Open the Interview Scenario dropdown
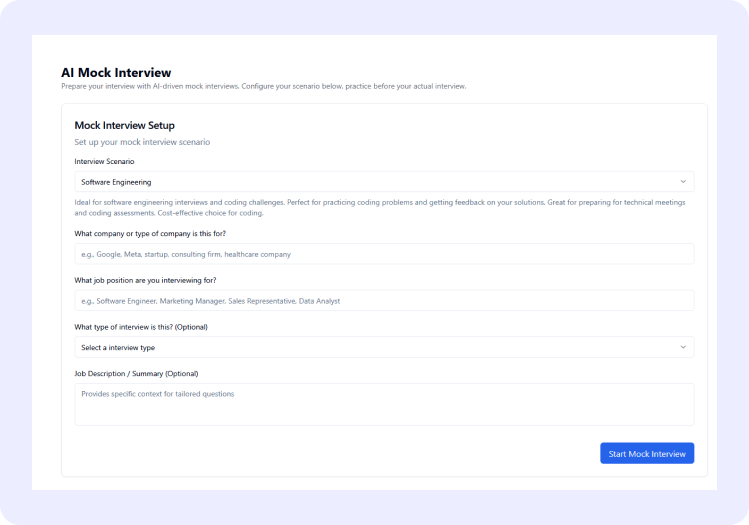 384,182
